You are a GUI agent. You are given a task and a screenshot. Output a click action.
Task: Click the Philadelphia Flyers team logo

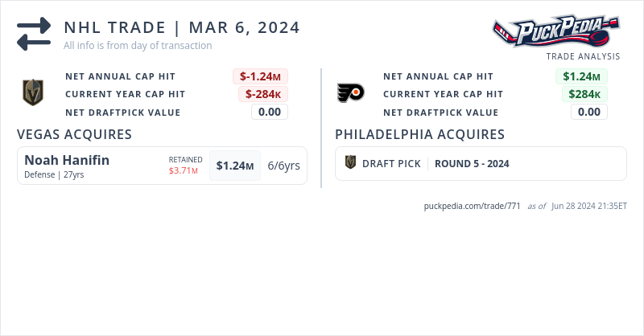(350, 93)
